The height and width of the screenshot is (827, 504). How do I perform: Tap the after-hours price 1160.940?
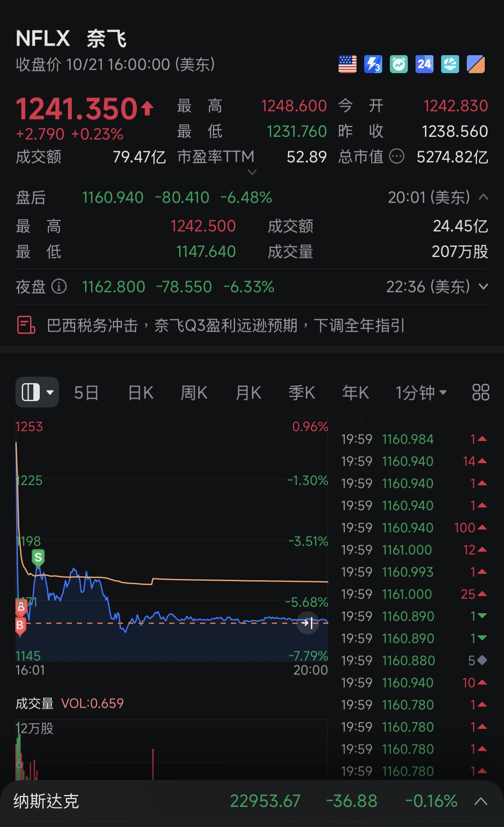tap(113, 198)
